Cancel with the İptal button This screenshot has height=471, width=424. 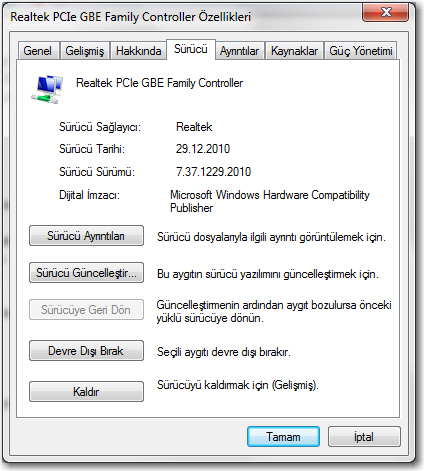[x=364, y=437]
